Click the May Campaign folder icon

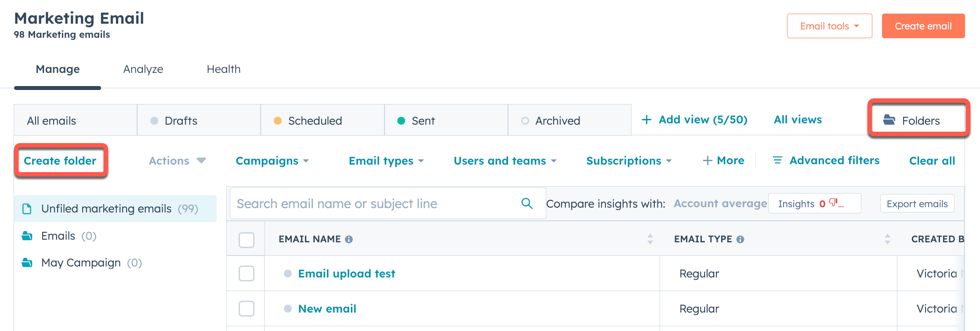coord(27,263)
